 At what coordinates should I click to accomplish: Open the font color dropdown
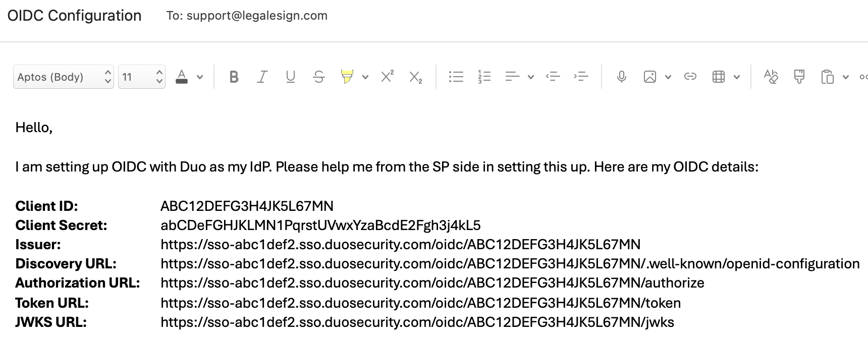(x=200, y=78)
